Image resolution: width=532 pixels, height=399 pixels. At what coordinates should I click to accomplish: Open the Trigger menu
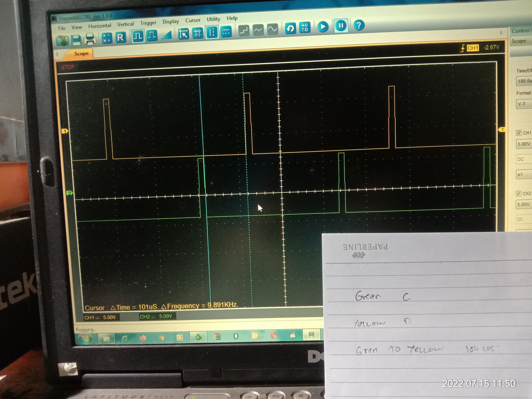point(148,23)
